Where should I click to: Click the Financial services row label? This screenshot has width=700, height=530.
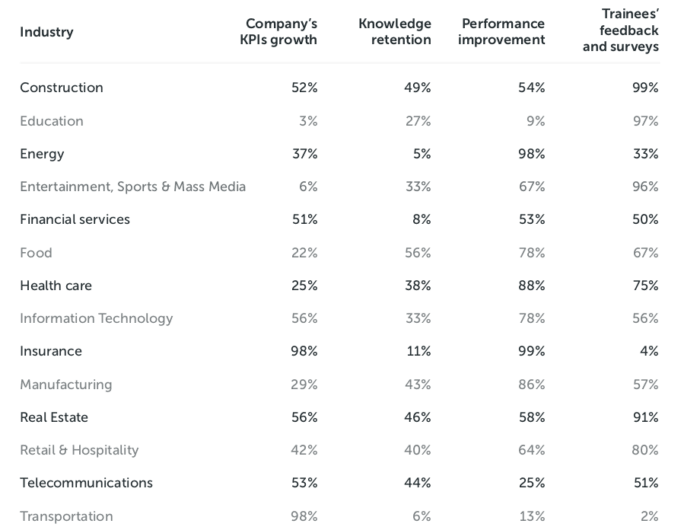click(75, 220)
